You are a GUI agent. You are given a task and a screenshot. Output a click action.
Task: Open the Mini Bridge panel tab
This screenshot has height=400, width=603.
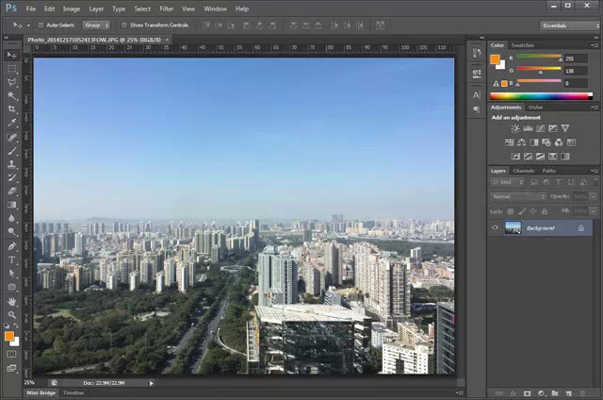click(x=41, y=393)
